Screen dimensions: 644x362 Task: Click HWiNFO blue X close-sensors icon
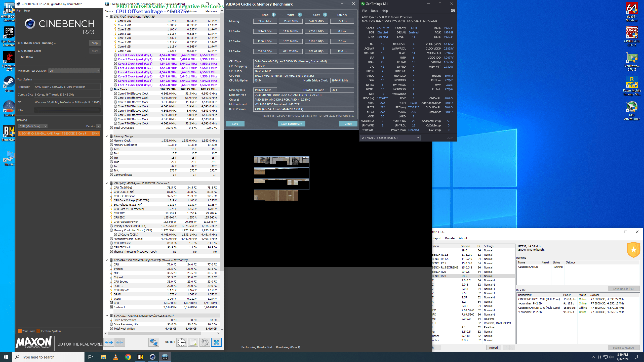(x=216, y=342)
